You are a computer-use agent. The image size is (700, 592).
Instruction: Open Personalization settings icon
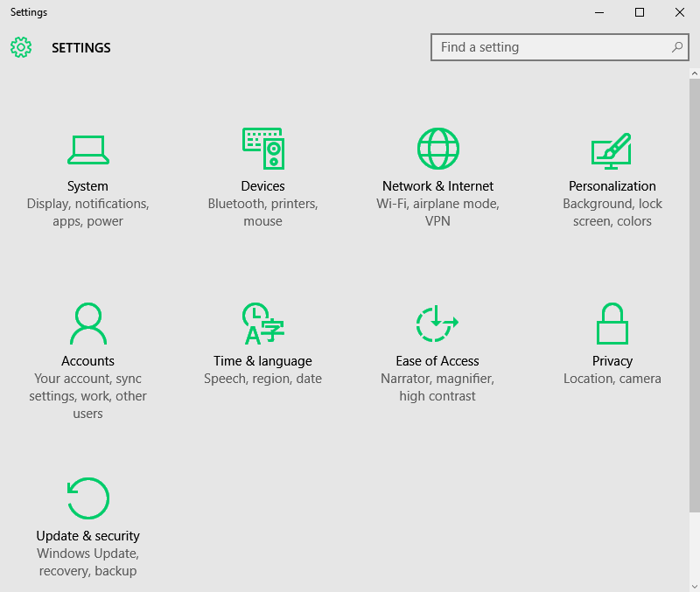[x=612, y=149]
